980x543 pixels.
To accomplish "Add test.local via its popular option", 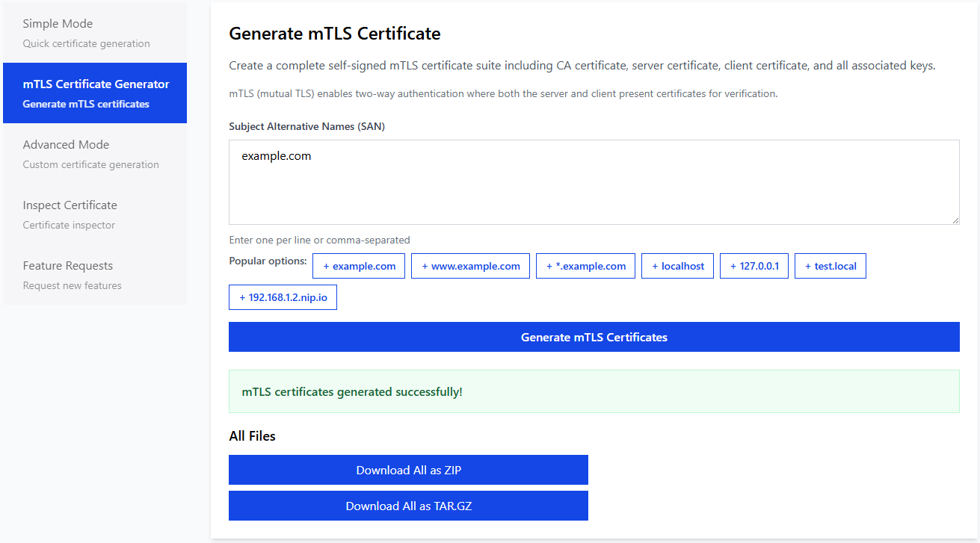I will 830,265.
